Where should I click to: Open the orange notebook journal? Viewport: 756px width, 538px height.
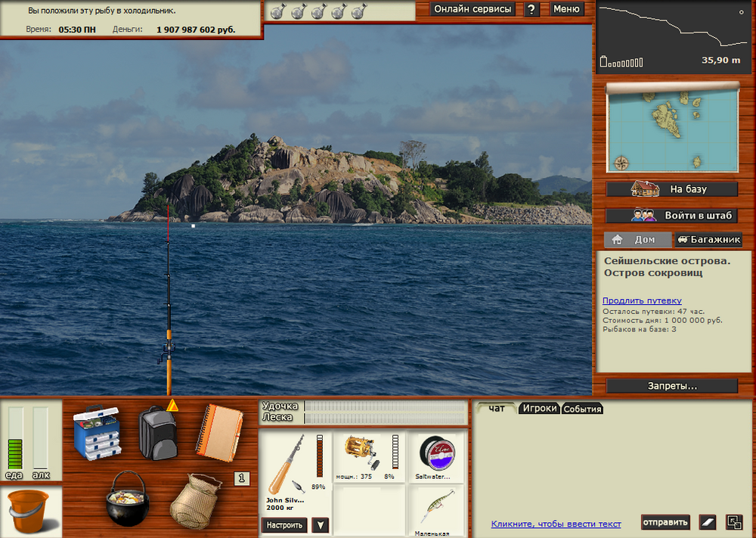click(x=219, y=431)
